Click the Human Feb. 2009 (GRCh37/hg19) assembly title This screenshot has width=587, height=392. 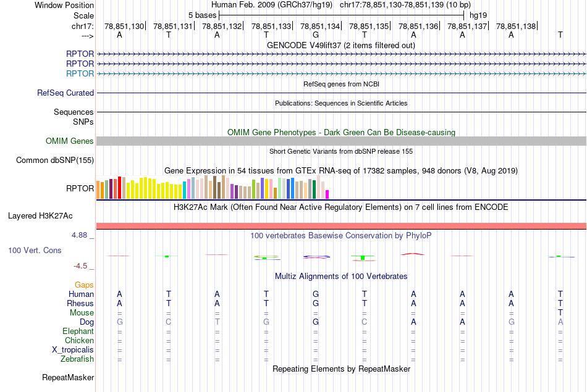(x=272, y=5)
